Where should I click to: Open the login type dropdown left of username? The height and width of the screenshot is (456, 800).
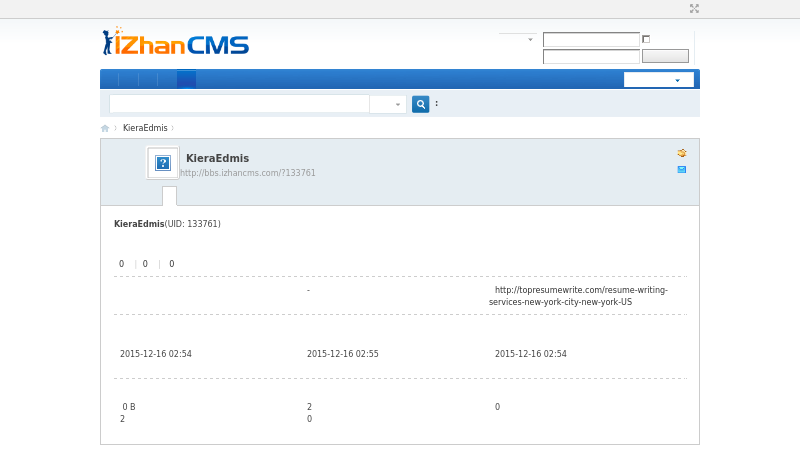(516, 39)
